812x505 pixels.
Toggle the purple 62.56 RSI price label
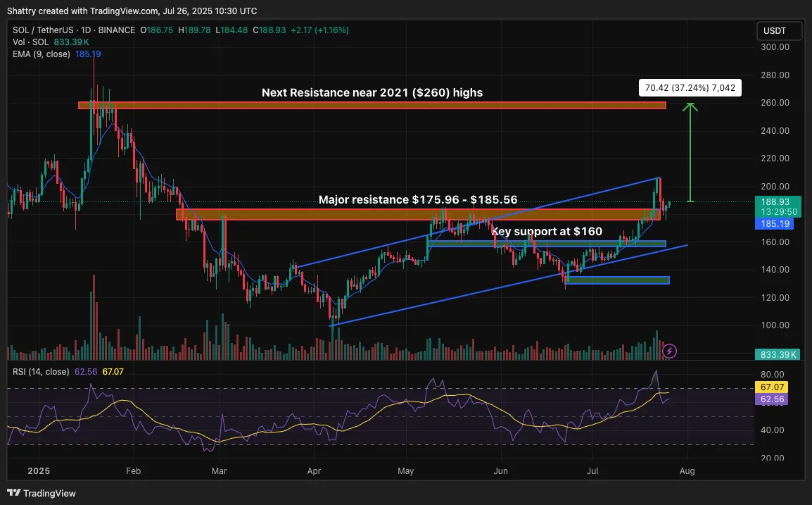coord(774,399)
